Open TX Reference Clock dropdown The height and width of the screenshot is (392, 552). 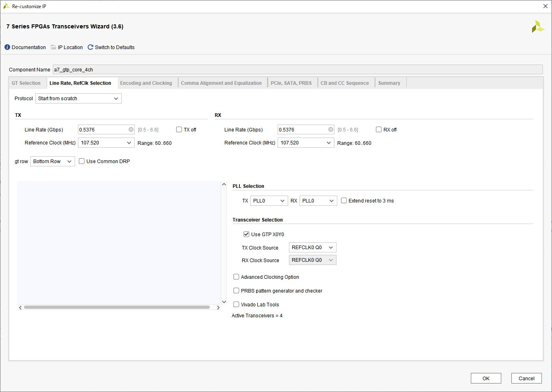click(106, 143)
